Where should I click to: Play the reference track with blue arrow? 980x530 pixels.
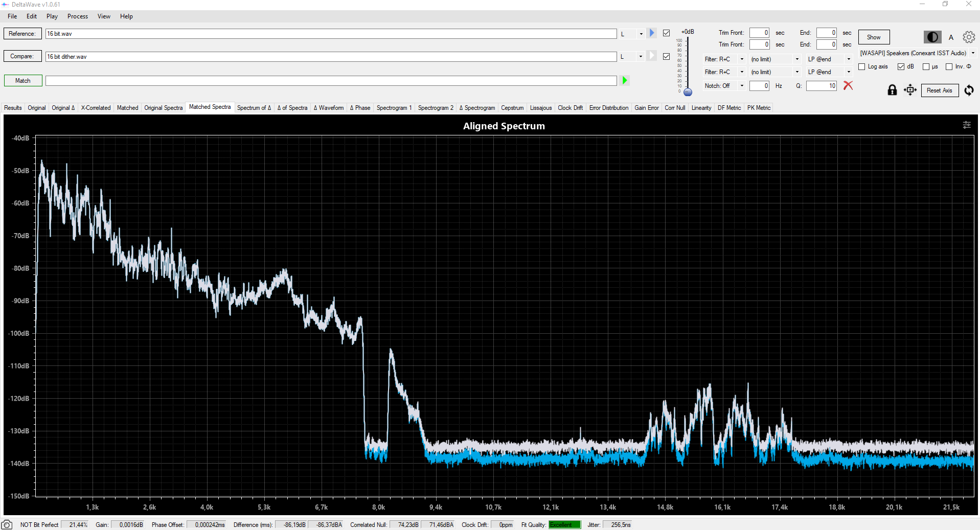pos(651,33)
